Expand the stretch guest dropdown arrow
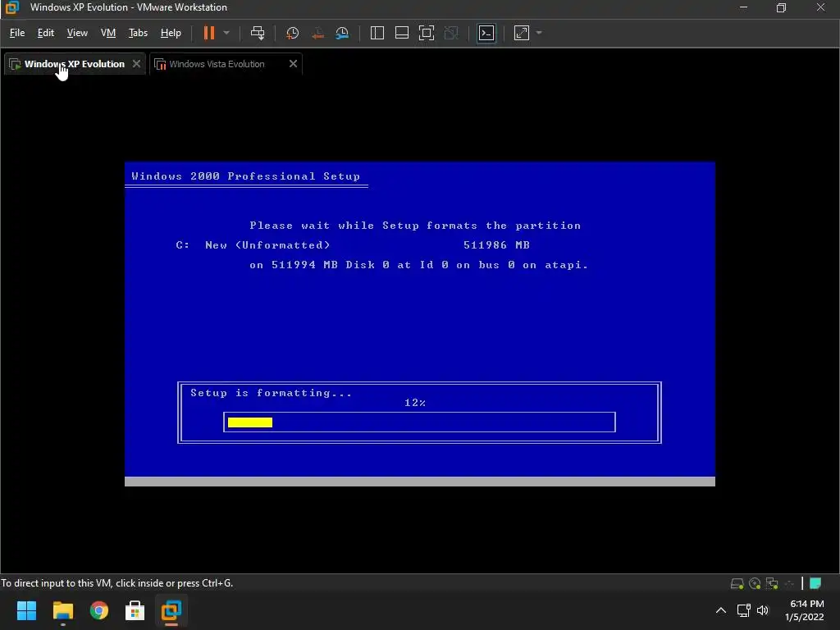This screenshot has width=840, height=630. 539,33
